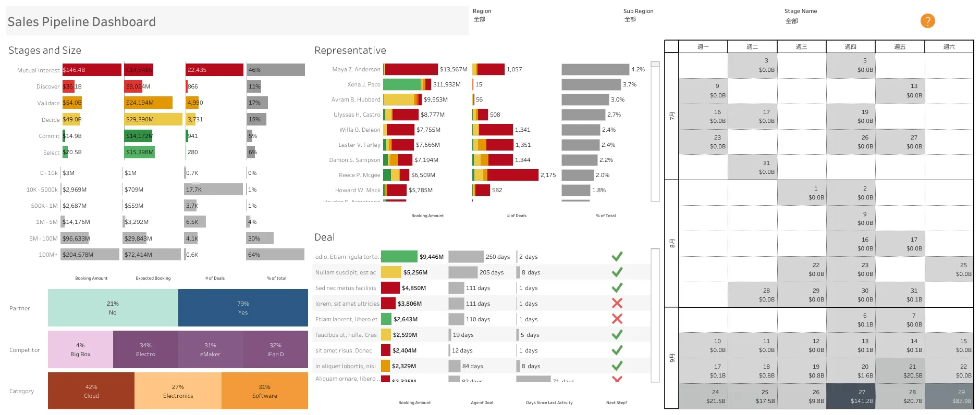Screen dimensions: 980x415
Task: Click the Representative list scrollbar
Action: (655, 131)
